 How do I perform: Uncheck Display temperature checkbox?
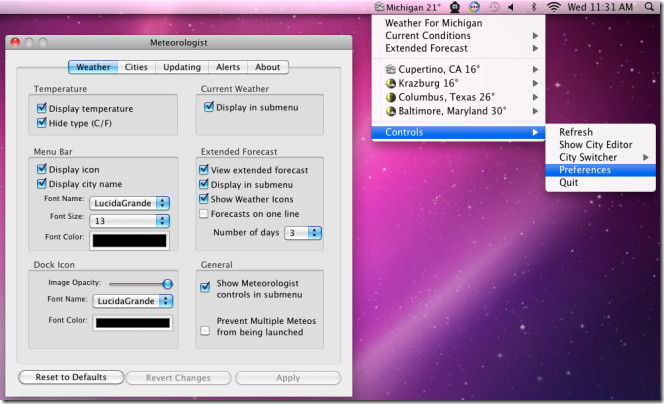pyautogui.click(x=42, y=109)
